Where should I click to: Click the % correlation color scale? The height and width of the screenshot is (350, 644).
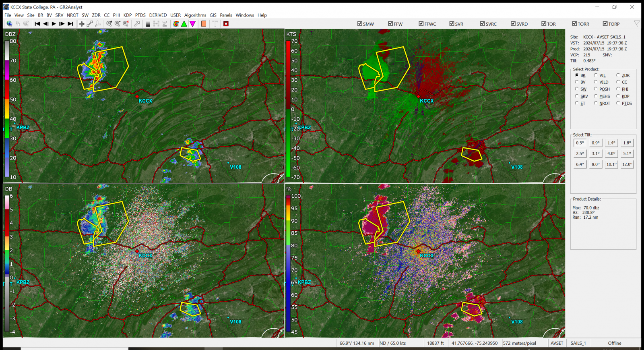pyautogui.click(x=288, y=265)
